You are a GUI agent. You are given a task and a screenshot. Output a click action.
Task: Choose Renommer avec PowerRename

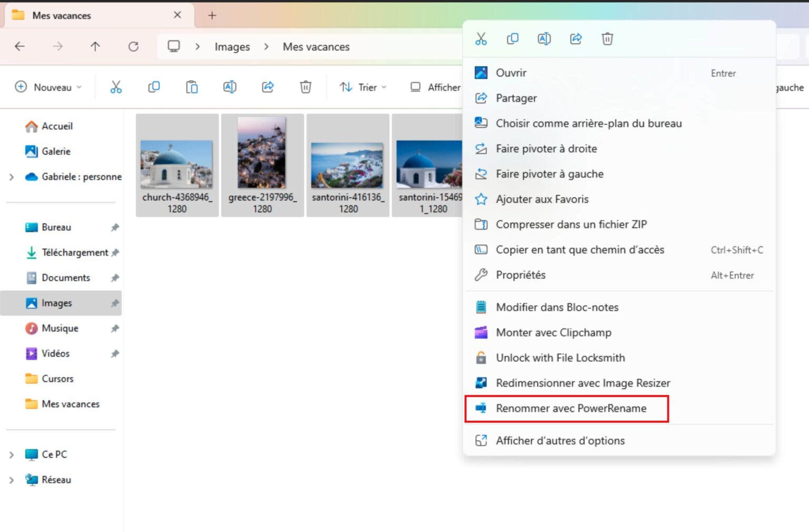coord(571,408)
